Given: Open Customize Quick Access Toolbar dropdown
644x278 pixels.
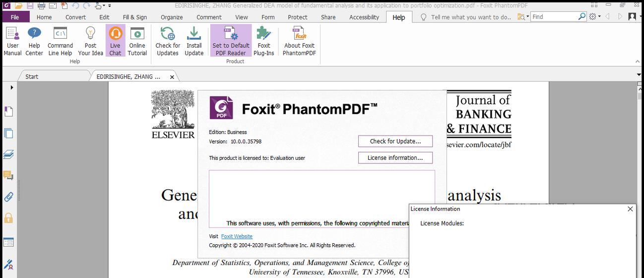Looking at the screenshot, I should [x=110, y=5].
